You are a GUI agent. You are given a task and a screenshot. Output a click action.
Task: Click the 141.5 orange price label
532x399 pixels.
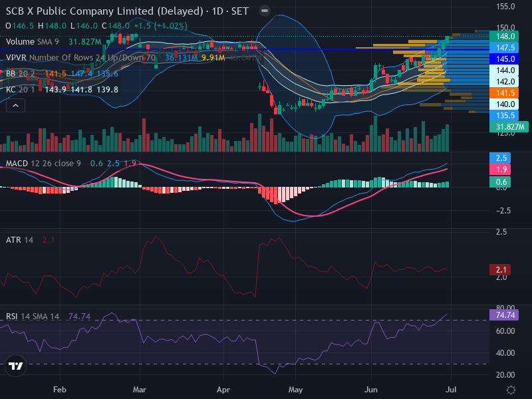(x=504, y=93)
